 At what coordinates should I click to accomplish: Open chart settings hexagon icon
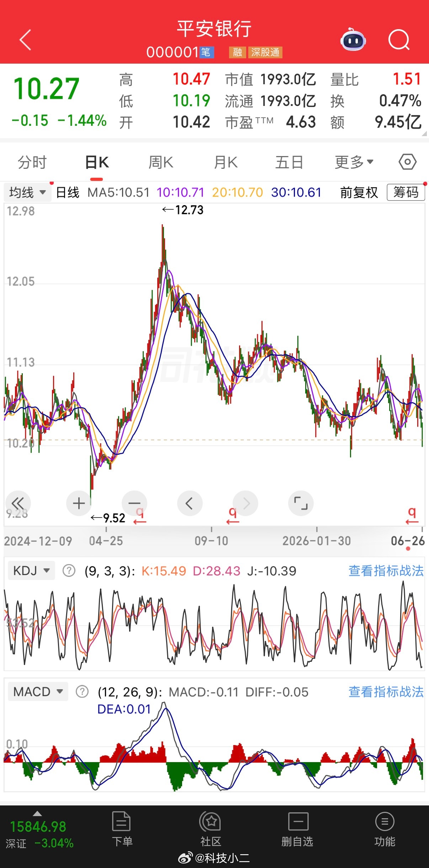point(407,162)
